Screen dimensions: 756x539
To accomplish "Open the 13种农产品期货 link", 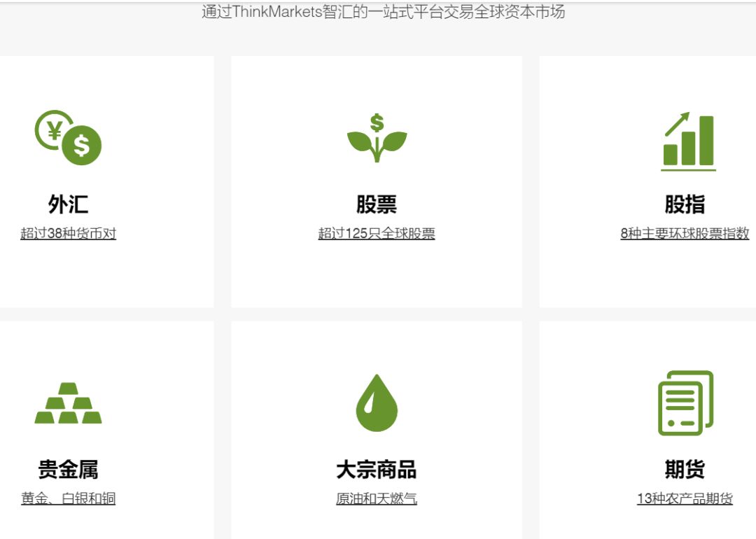I will click(685, 499).
